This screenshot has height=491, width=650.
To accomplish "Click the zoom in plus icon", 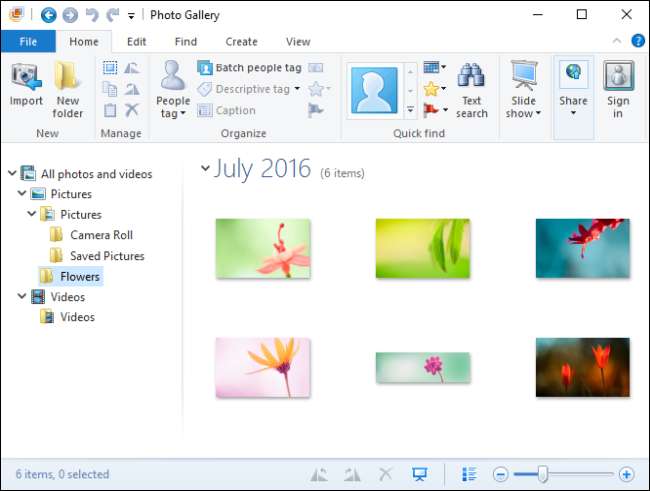I will pos(627,474).
